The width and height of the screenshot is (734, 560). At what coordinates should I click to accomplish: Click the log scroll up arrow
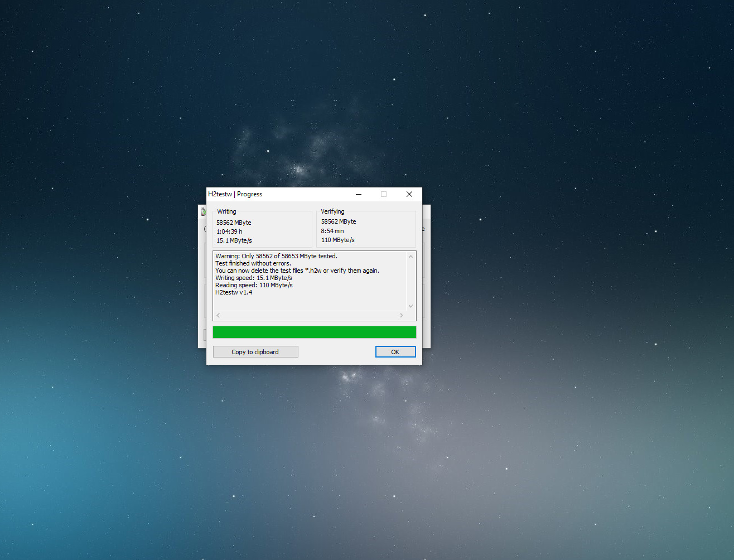[411, 257]
